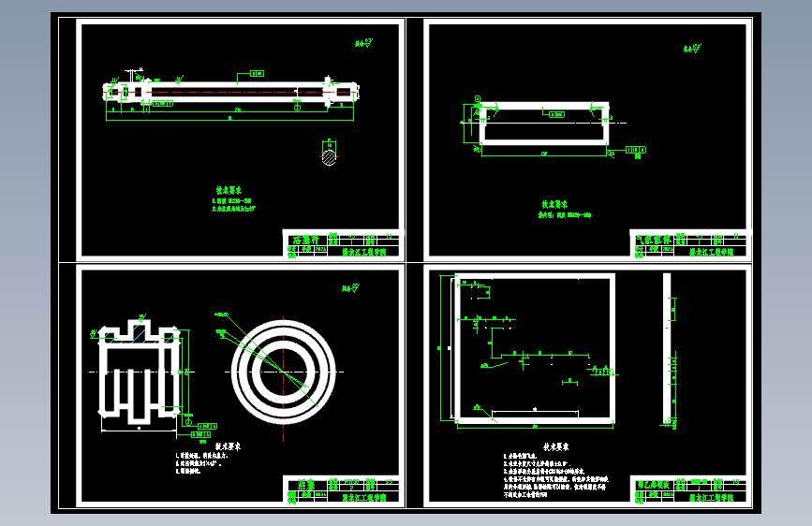Click tolerance frame on cylinder body top edge

tap(556, 114)
